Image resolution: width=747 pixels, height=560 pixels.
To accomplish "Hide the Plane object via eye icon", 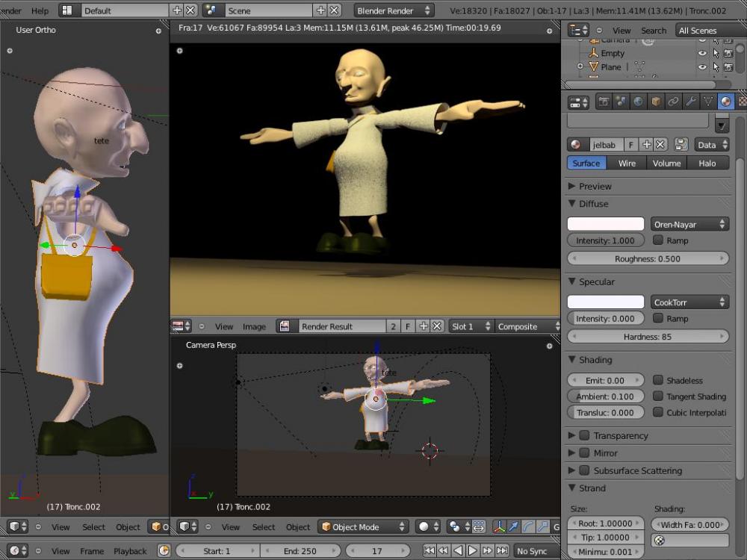I will pos(701,66).
